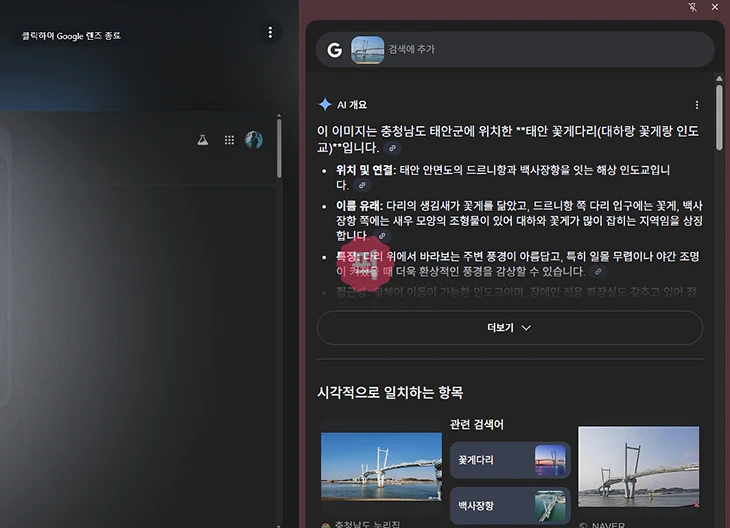Image resolution: width=730 pixels, height=528 pixels.
Task: Click the background page vertical scrollbar
Action: pos(279,148)
